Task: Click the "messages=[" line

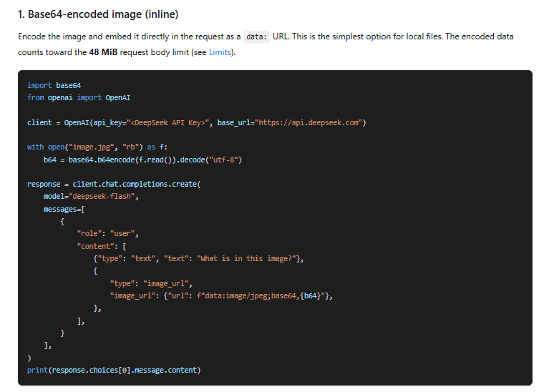Action: (x=64, y=210)
